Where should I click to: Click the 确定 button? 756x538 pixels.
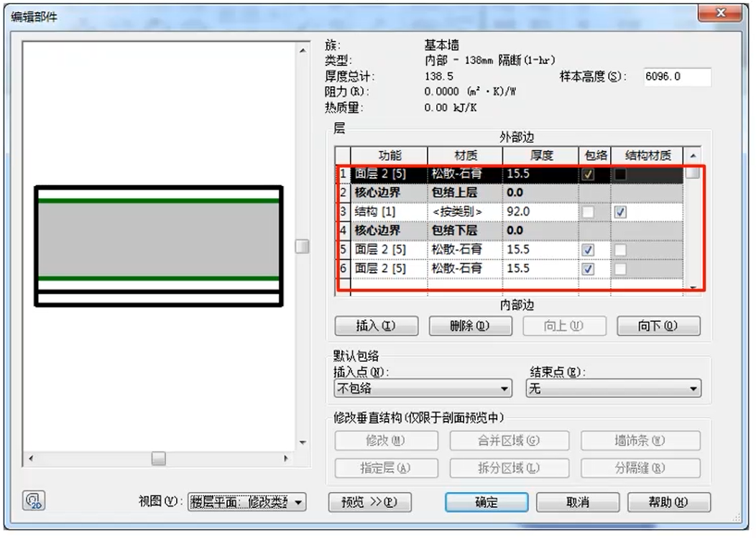pos(487,502)
